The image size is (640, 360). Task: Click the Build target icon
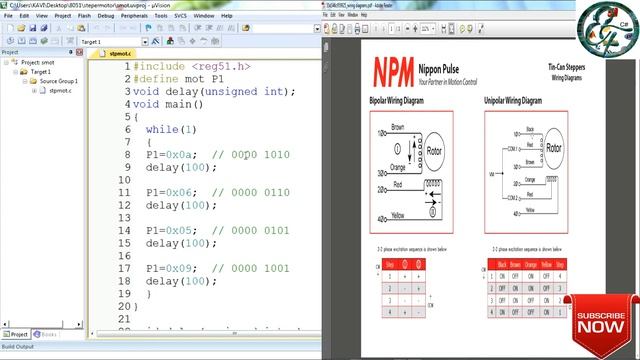(x=22, y=41)
